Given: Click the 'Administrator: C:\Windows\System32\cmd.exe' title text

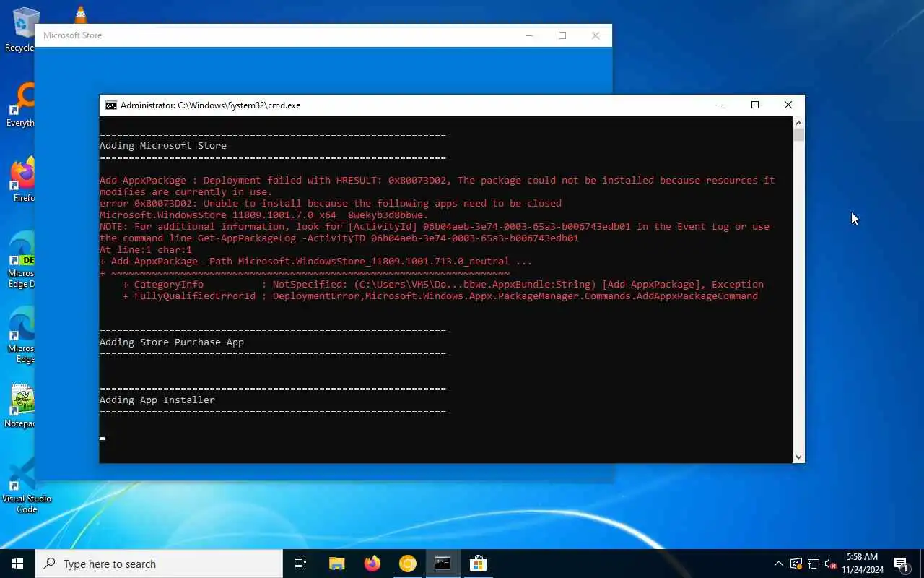Looking at the screenshot, I should pyautogui.click(x=210, y=105).
